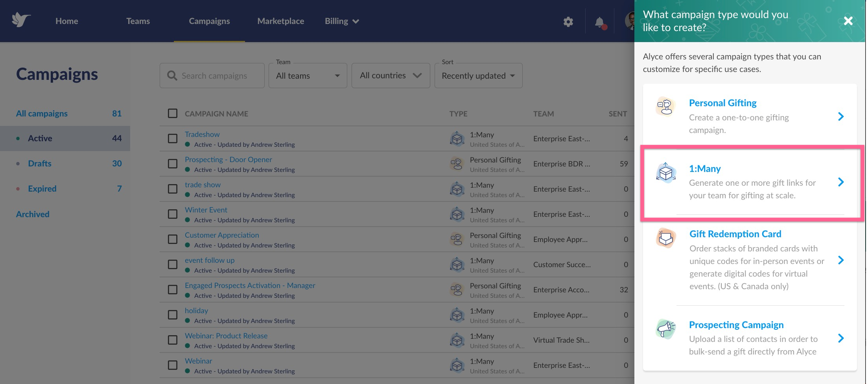Viewport: 868px width, 384px height.
Task: Click the Search campaigns input field
Action: (x=212, y=76)
